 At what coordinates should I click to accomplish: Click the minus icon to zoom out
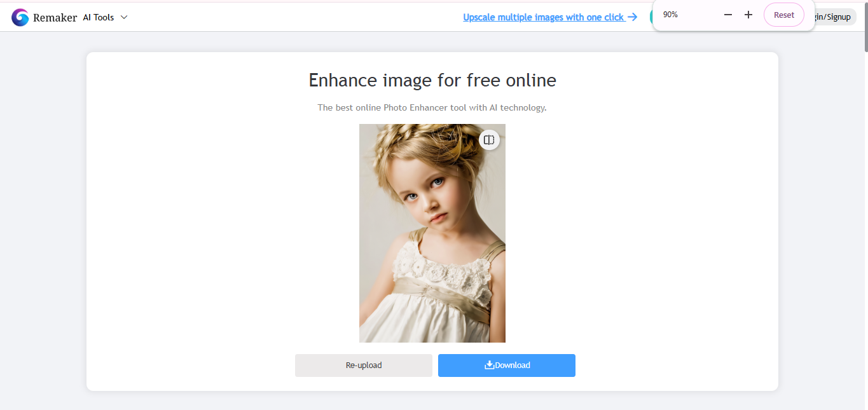[727, 15]
